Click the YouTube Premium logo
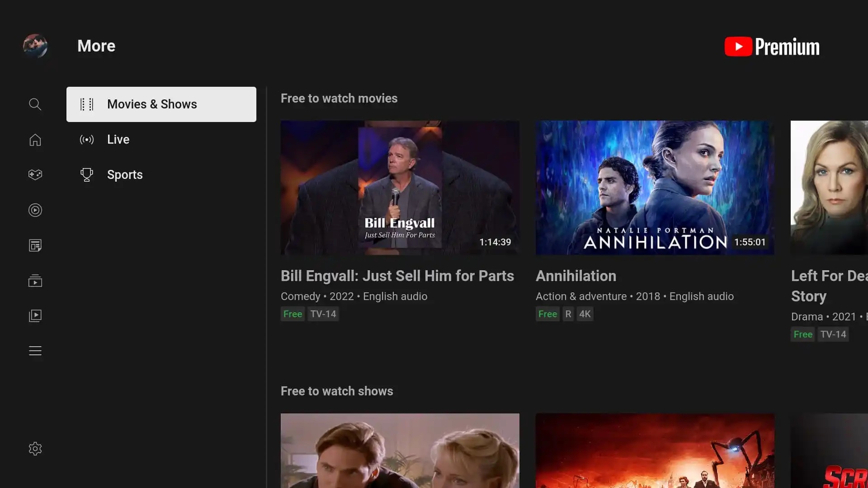 coord(772,47)
